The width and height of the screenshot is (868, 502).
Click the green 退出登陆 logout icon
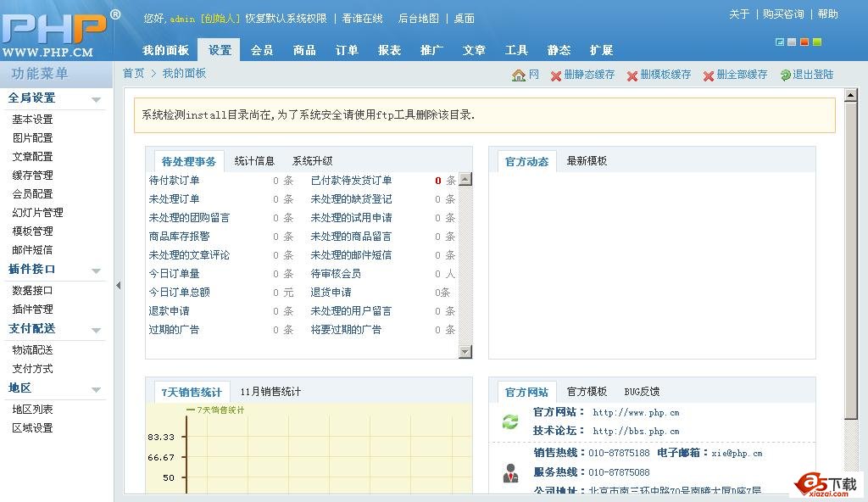(786, 75)
